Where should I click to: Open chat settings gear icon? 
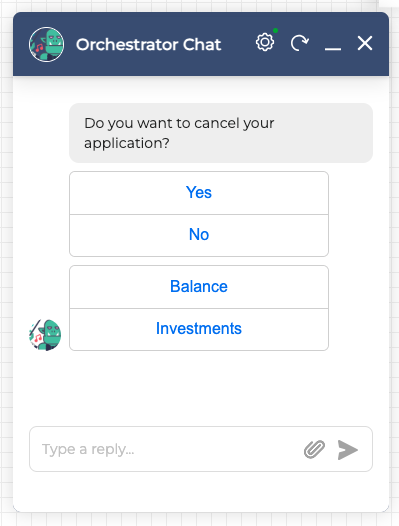coord(265,42)
